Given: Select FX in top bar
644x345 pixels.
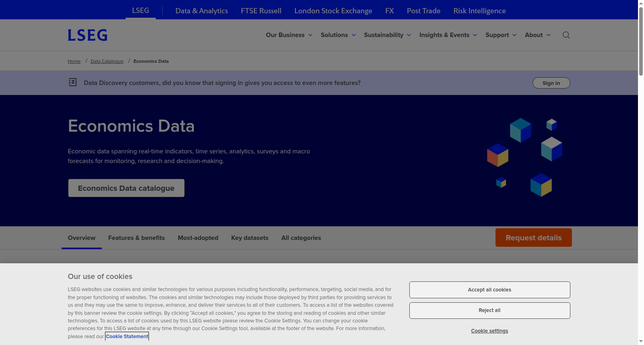Looking at the screenshot, I should coord(390,11).
